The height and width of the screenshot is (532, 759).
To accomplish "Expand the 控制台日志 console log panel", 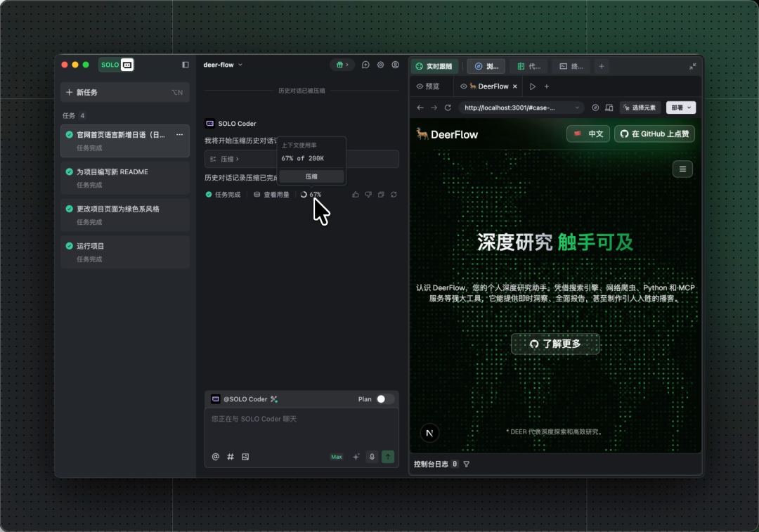I will click(431, 465).
